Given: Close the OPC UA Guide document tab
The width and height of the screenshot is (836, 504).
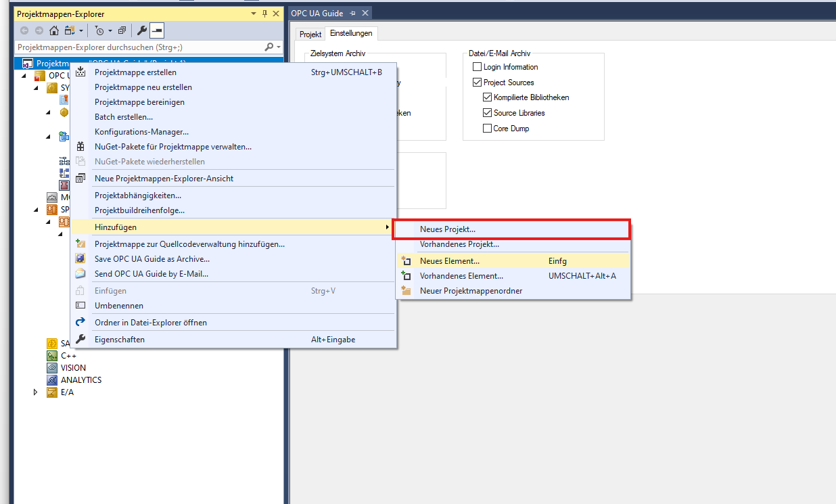Looking at the screenshot, I should click(365, 14).
